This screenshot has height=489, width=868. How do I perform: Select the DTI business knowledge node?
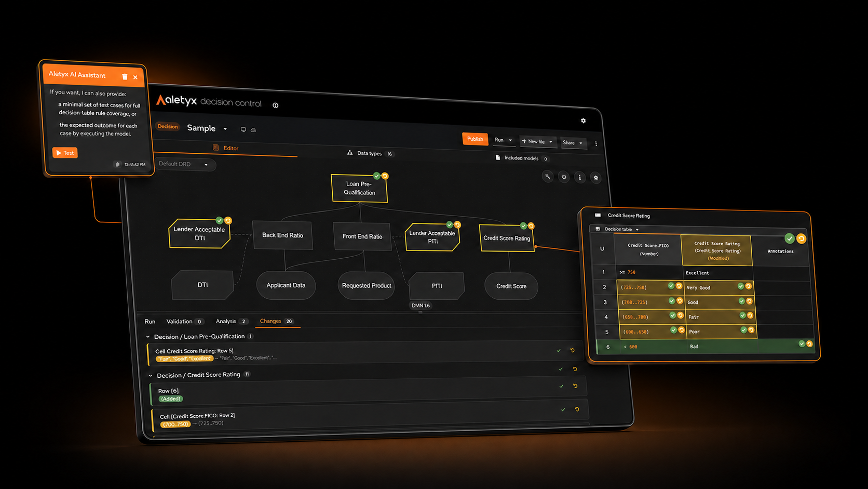tap(202, 285)
